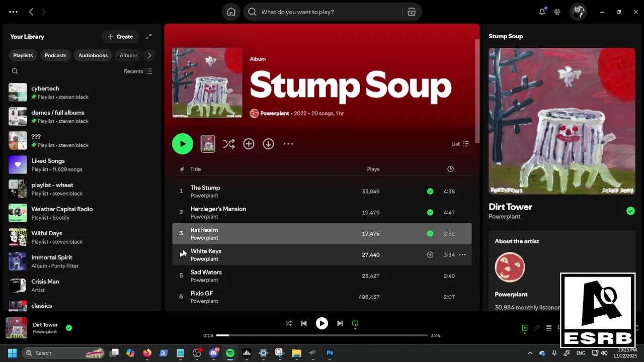The width and height of the screenshot is (644, 362).
Task: Open the Browse icon in search bar
Action: pos(411,12)
